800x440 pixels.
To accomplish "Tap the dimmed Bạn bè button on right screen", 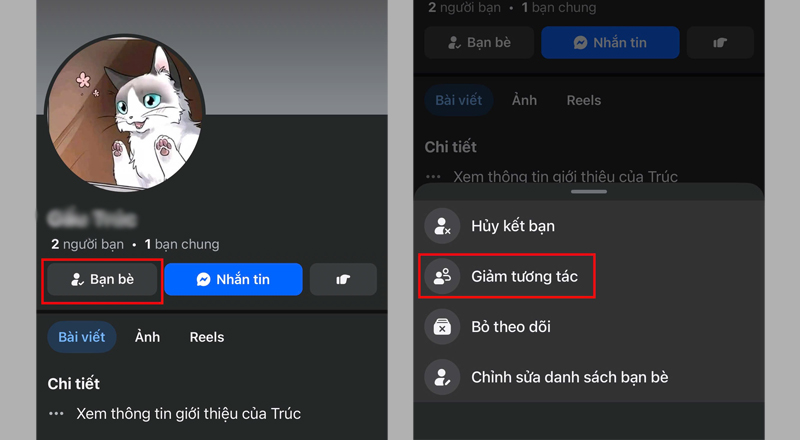I will pos(479,42).
